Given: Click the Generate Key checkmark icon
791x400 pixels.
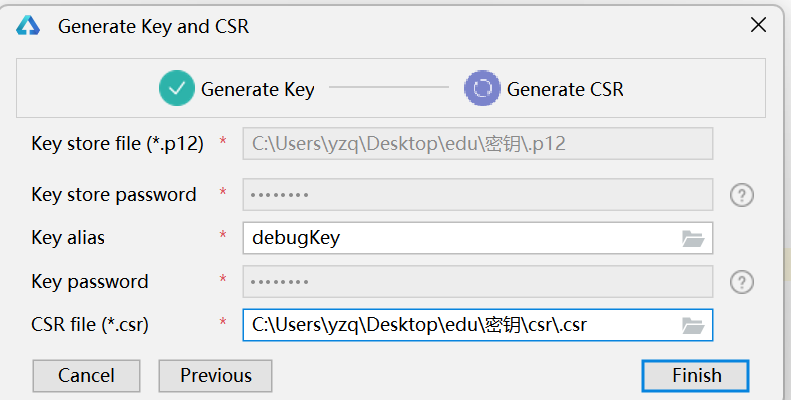Looking at the screenshot, I should pyautogui.click(x=177, y=88).
